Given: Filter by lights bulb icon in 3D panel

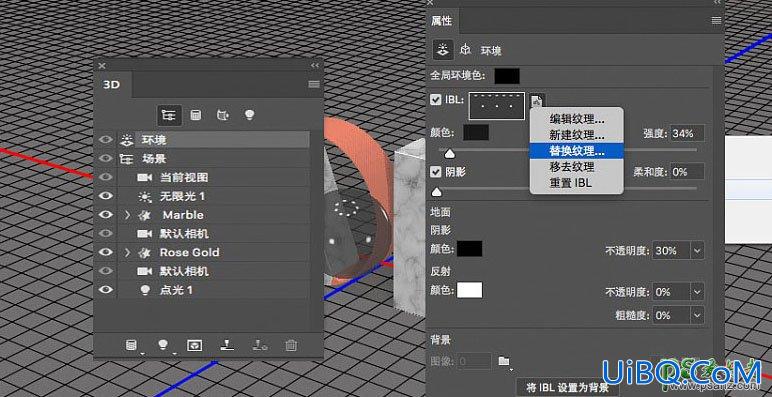Looking at the screenshot, I should pyautogui.click(x=250, y=115).
